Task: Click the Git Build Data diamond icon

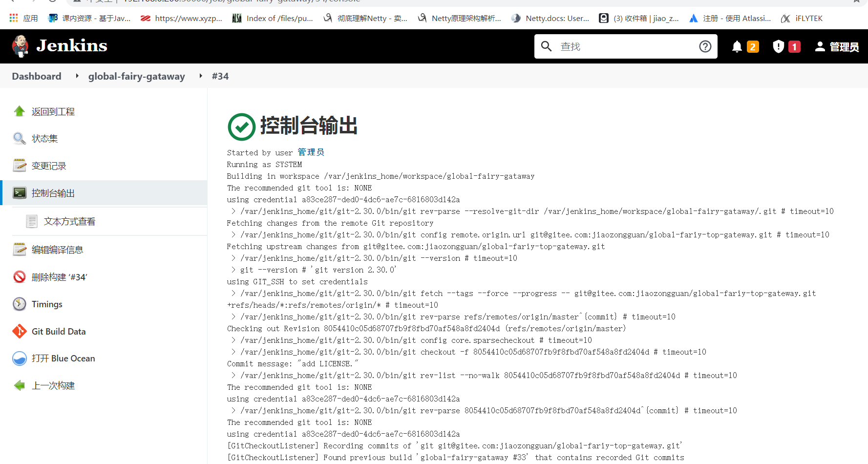Action: tap(20, 331)
